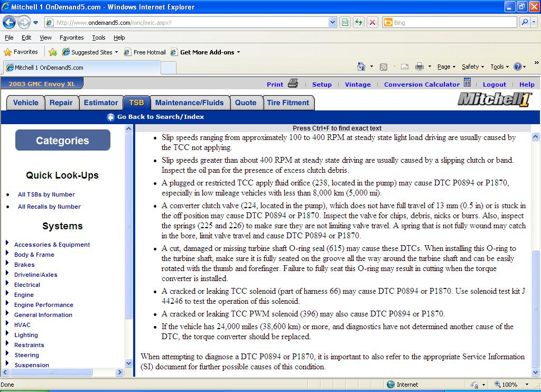Click the sidebar horizontal scrollbar thumb
The width and height of the screenshot is (541, 392).
coord(51,372)
